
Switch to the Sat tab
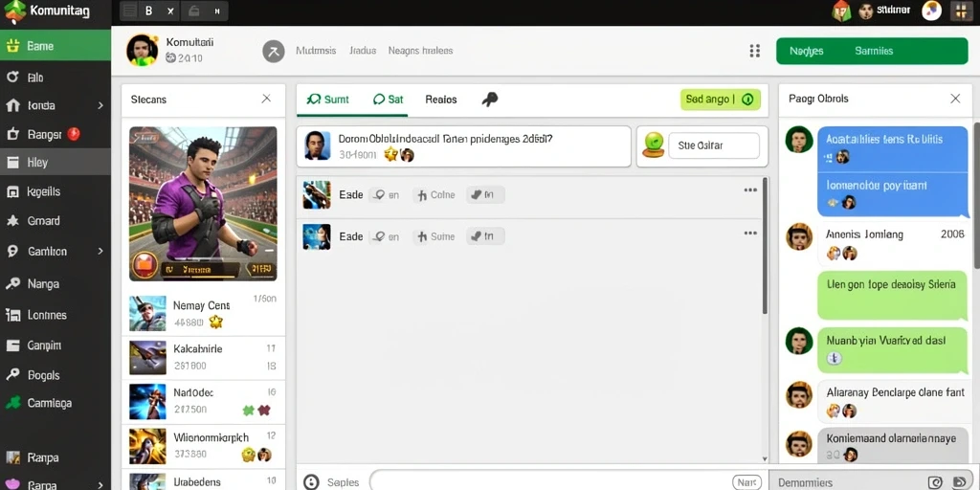(x=389, y=100)
